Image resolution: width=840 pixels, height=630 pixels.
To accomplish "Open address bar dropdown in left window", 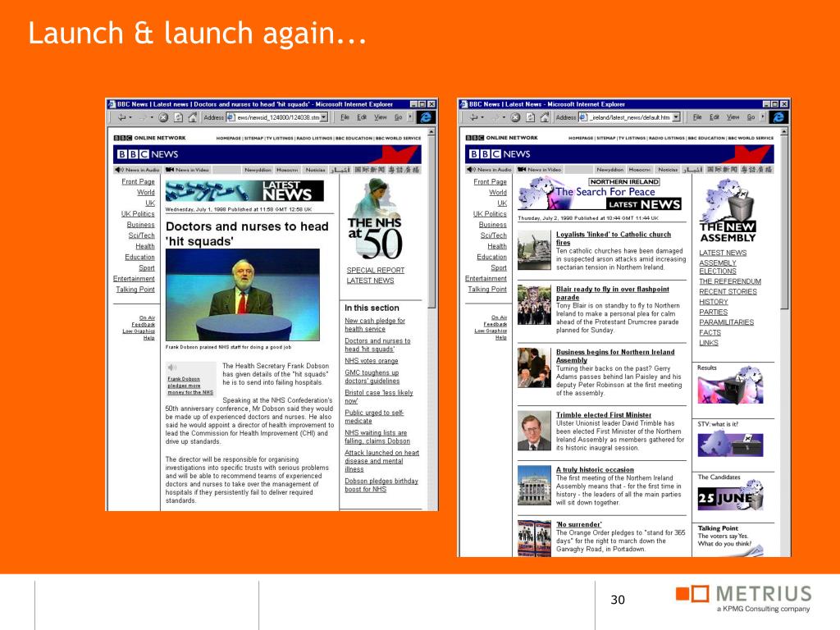I will [x=324, y=116].
